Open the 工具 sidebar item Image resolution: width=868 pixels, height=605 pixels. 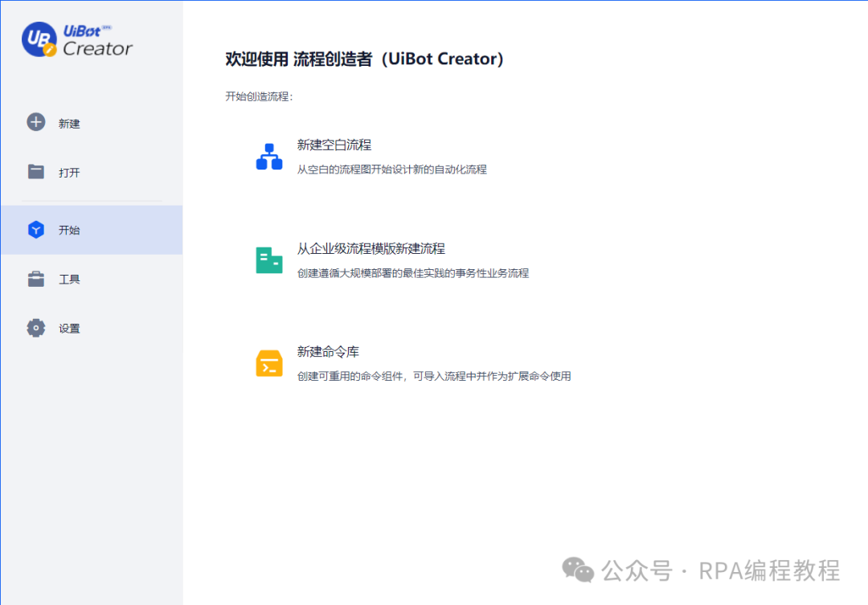(x=92, y=279)
